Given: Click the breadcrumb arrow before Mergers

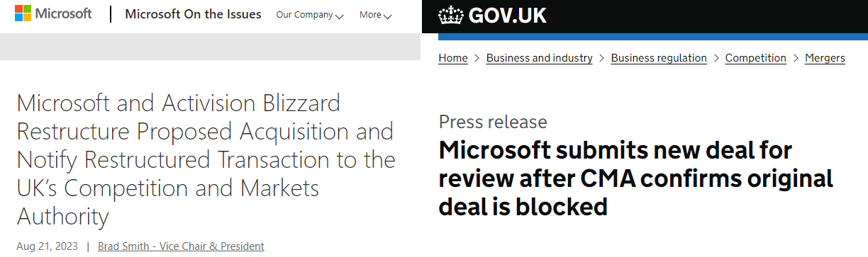Looking at the screenshot, I should click(x=796, y=58).
